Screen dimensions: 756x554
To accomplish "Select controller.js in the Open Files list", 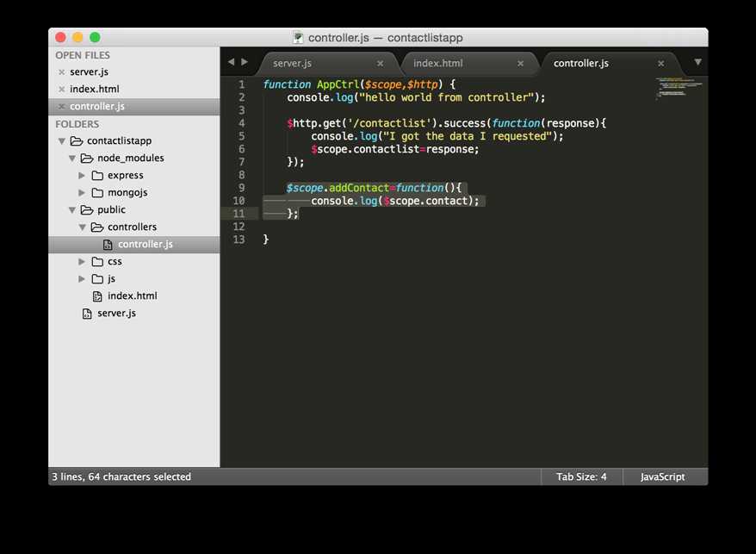I will (x=97, y=106).
